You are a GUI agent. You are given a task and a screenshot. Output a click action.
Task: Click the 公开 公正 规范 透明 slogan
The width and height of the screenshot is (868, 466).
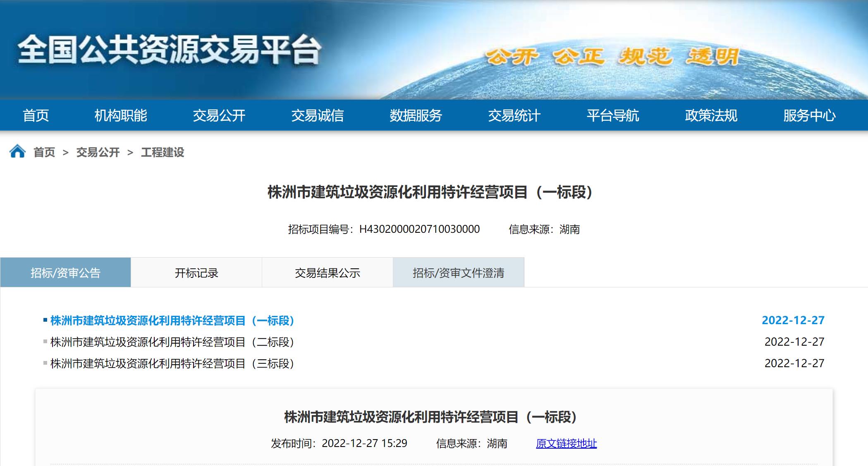point(613,57)
